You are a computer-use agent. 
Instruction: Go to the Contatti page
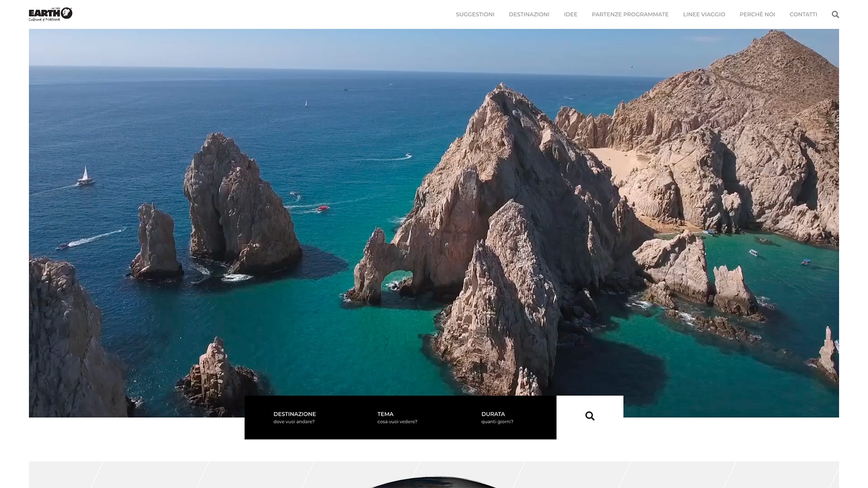click(803, 14)
